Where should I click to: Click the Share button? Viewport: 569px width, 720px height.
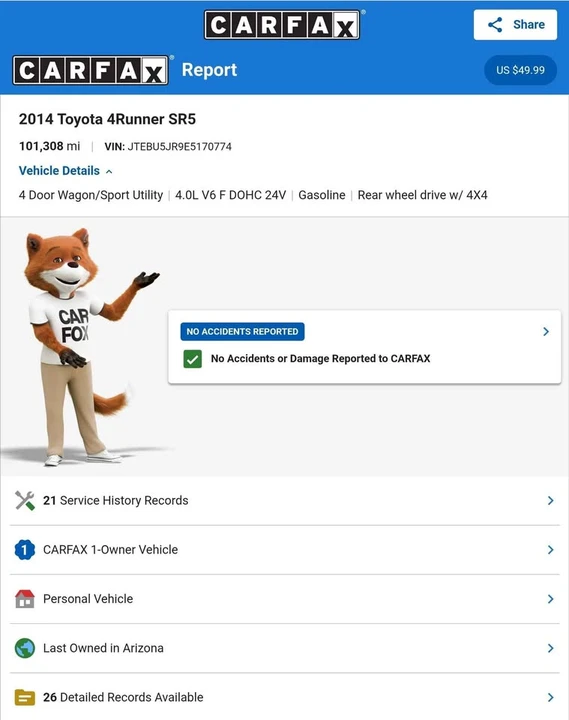click(x=515, y=25)
